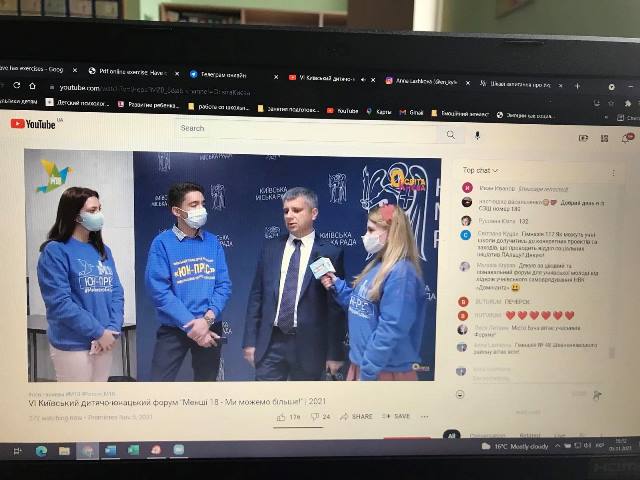Open the notifications bell in YouTube header
The width and height of the screenshot is (640, 480).
point(628,138)
